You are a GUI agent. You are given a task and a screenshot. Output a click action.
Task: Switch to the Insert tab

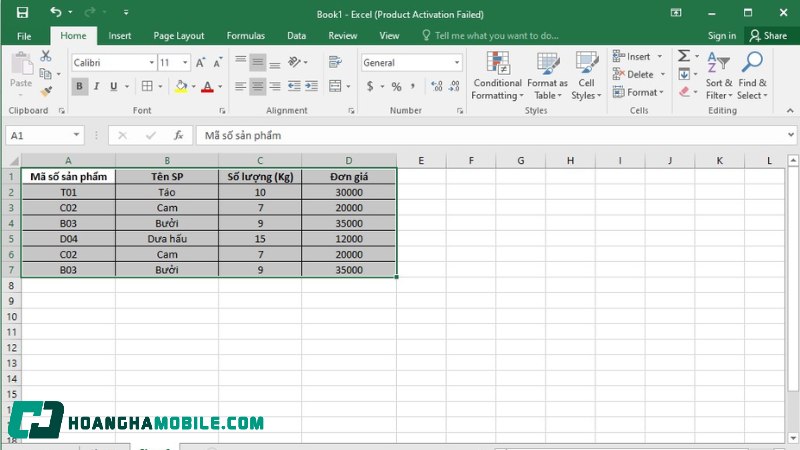[x=119, y=36]
